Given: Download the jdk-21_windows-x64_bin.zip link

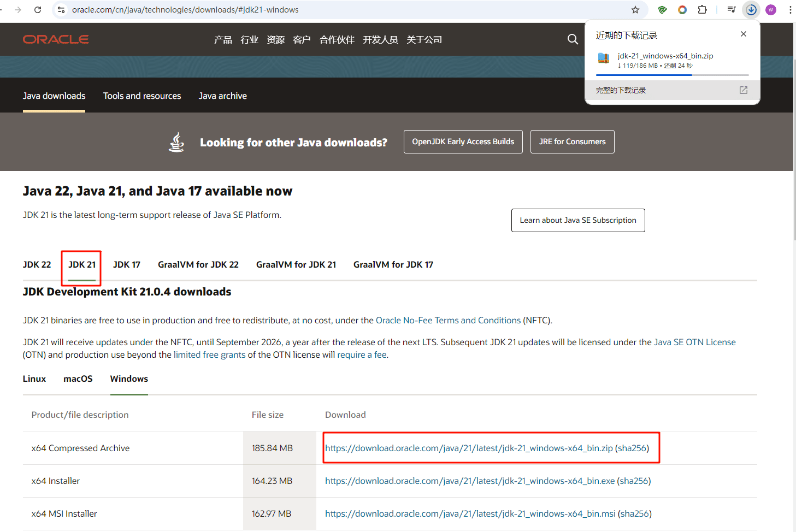Looking at the screenshot, I should click(x=469, y=448).
